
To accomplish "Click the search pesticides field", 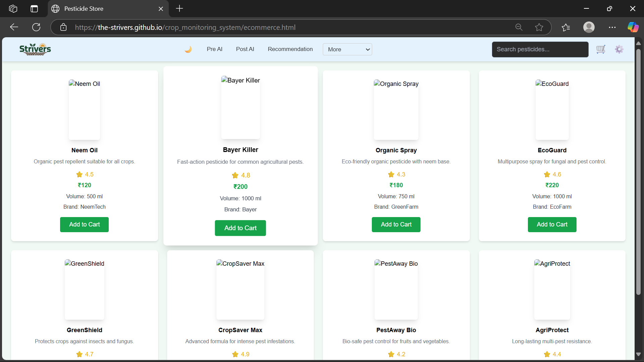I will pos(540,49).
